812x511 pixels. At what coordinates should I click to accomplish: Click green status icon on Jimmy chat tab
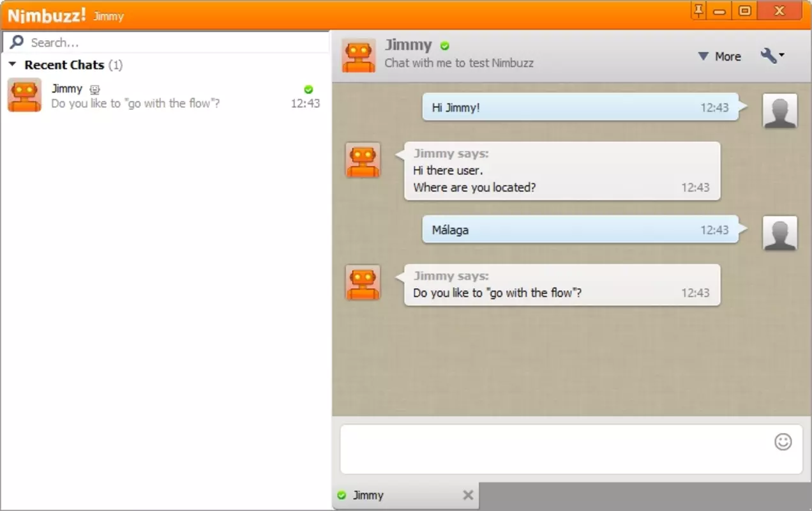(x=342, y=495)
